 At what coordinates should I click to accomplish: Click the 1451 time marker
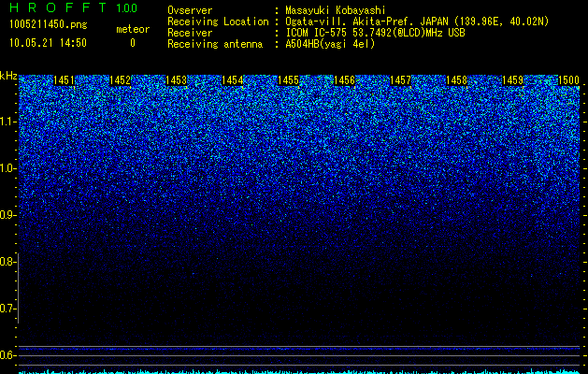[x=64, y=80]
